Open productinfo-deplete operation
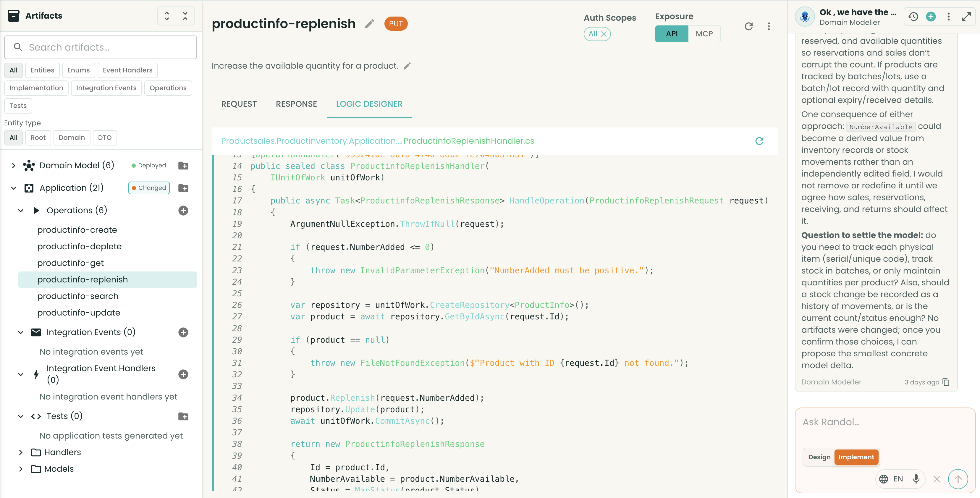This screenshot has width=980, height=498. coord(80,247)
